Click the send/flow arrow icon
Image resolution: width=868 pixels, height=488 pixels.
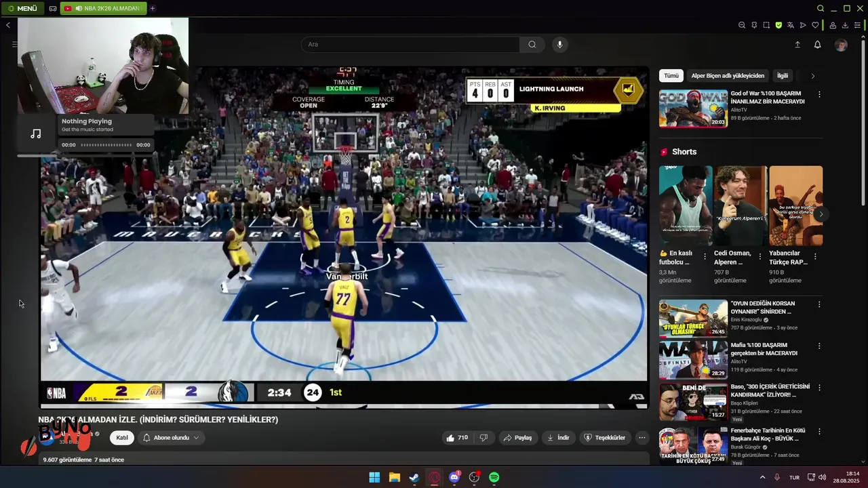pos(803,25)
